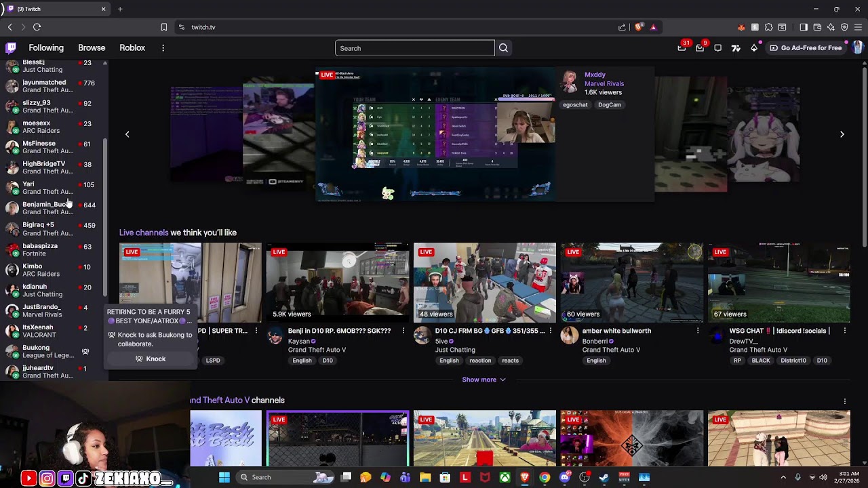Open Kaysan stream thumbnail with 5.9K viewers

[337, 282]
